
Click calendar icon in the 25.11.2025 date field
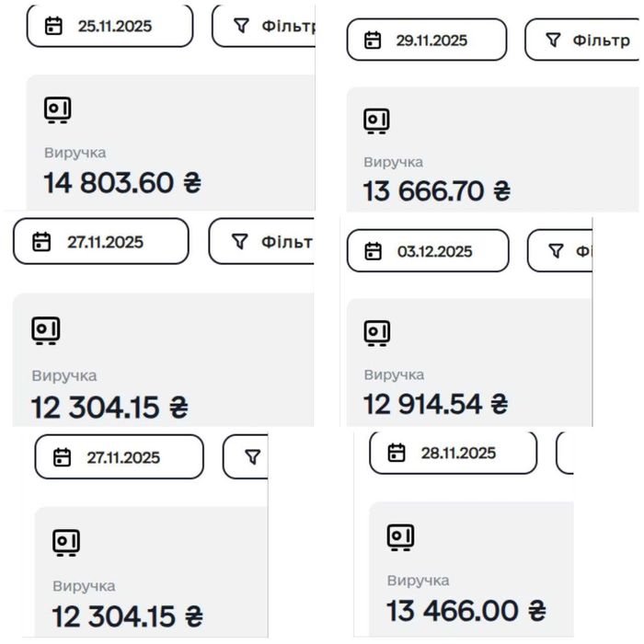[x=54, y=26]
